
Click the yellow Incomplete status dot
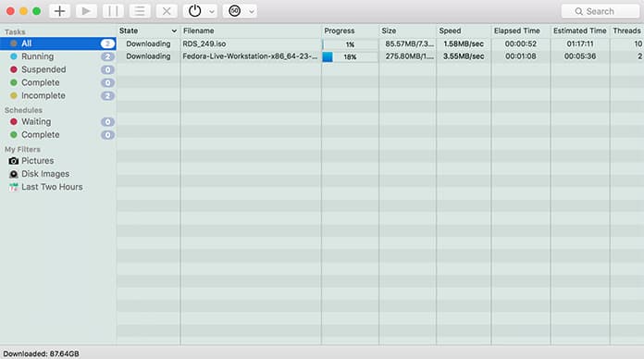tap(14, 95)
